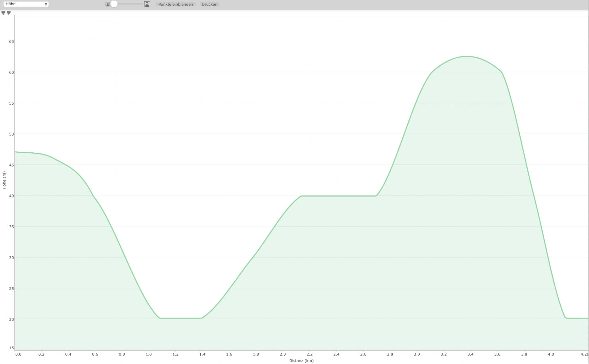Click the 65 label on height axis
This screenshot has height=364, width=589.
tap(11, 41)
